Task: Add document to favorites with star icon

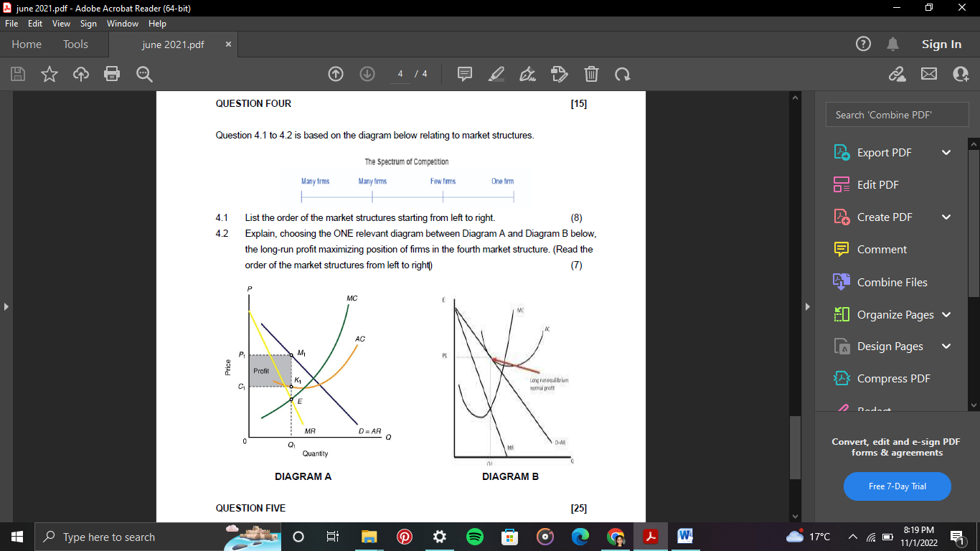Action: 49,74
